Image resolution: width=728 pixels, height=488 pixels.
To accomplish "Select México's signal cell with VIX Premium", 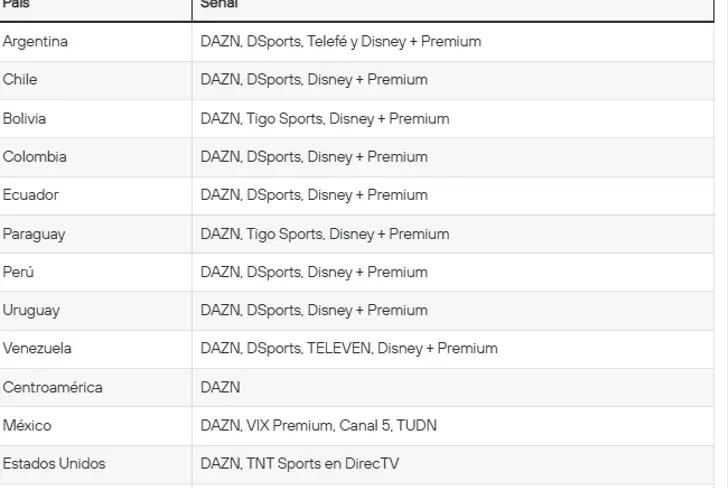I will [x=318, y=425].
